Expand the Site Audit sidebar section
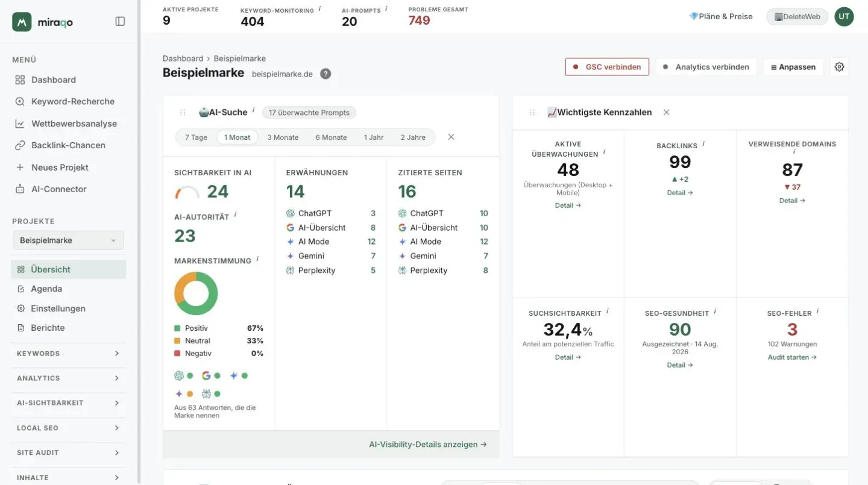The image size is (868, 485). (x=68, y=452)
